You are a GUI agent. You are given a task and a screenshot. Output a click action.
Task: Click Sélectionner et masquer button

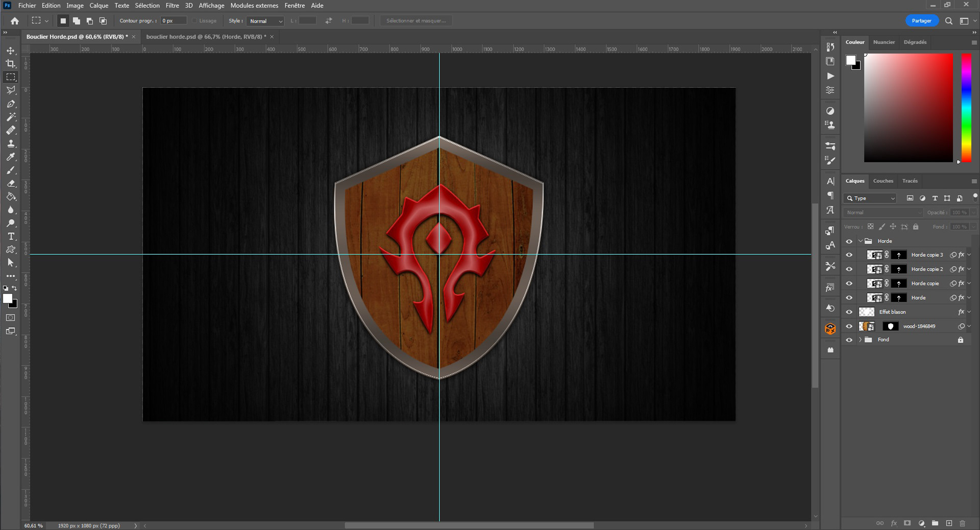point(416,21)
